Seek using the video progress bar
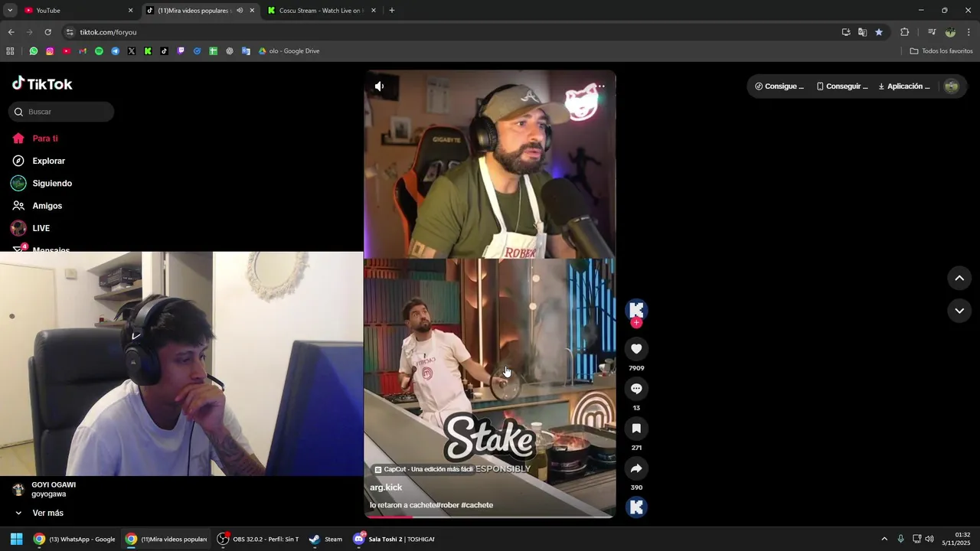The image size is (980, 551). click(x=490, y=517)
